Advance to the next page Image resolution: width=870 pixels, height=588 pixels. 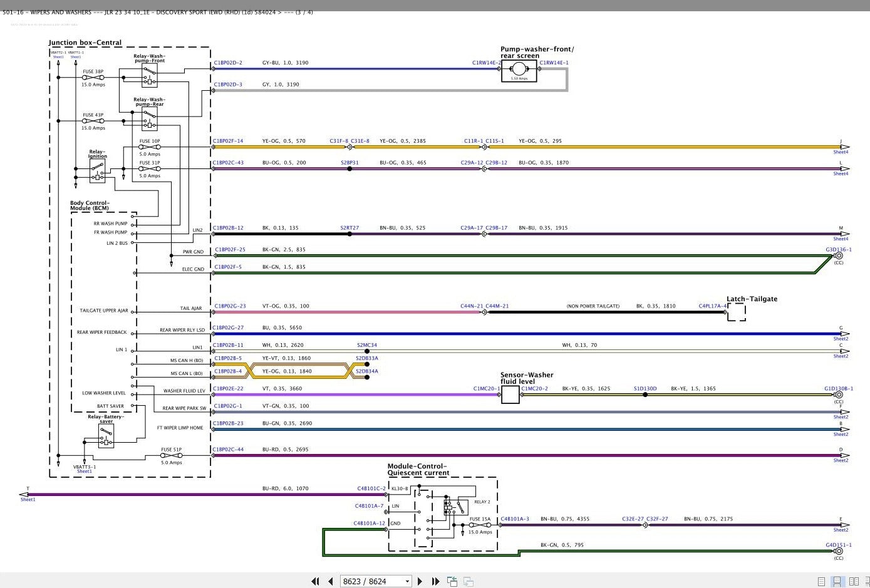pos(420,581)
